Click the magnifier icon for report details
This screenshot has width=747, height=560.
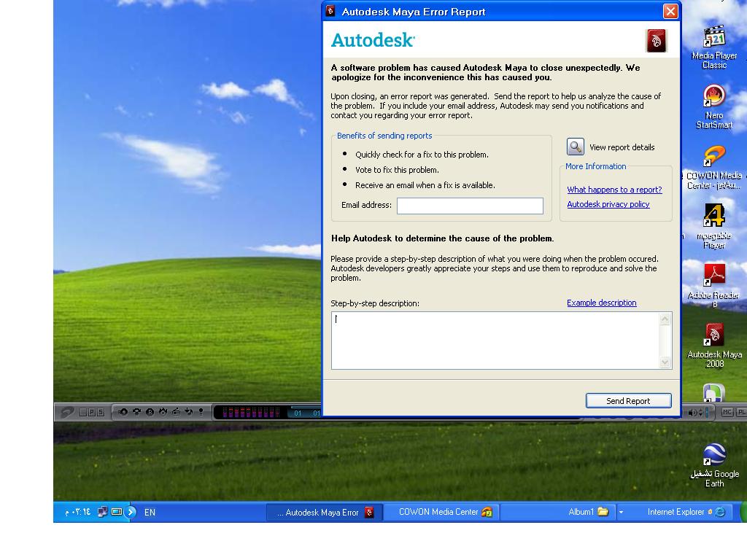tap(575, 147)
